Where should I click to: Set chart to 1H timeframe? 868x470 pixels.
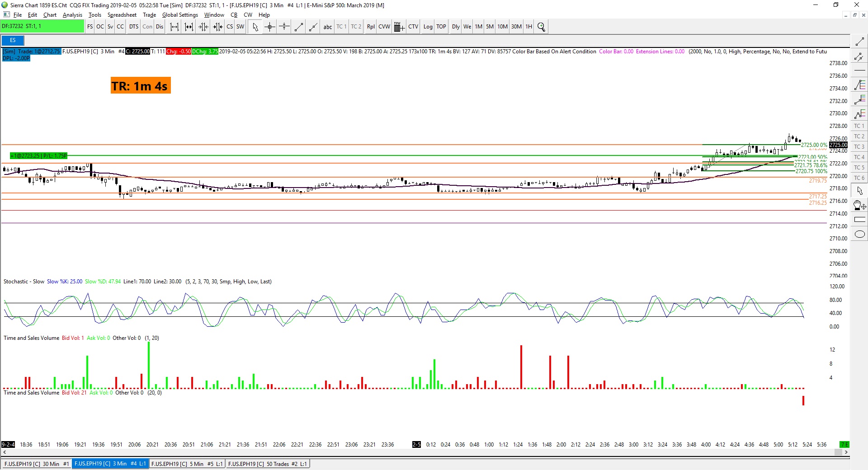tap(528, 27)
